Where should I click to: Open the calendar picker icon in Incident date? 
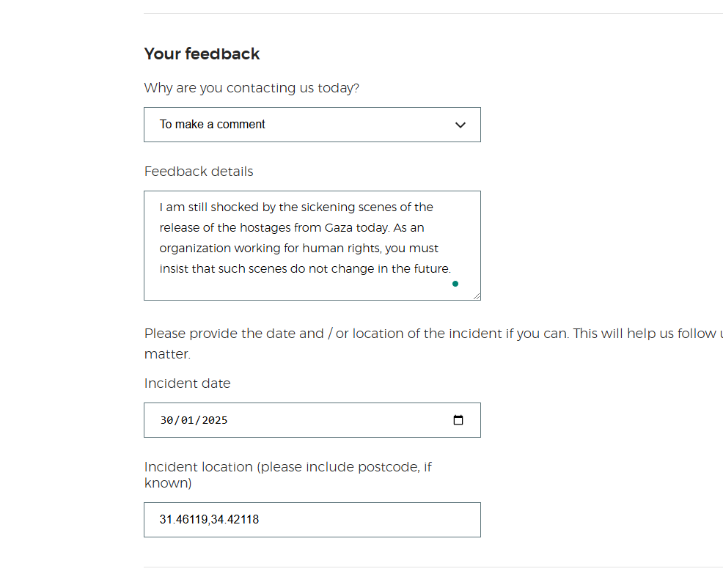tap(458, 420)
